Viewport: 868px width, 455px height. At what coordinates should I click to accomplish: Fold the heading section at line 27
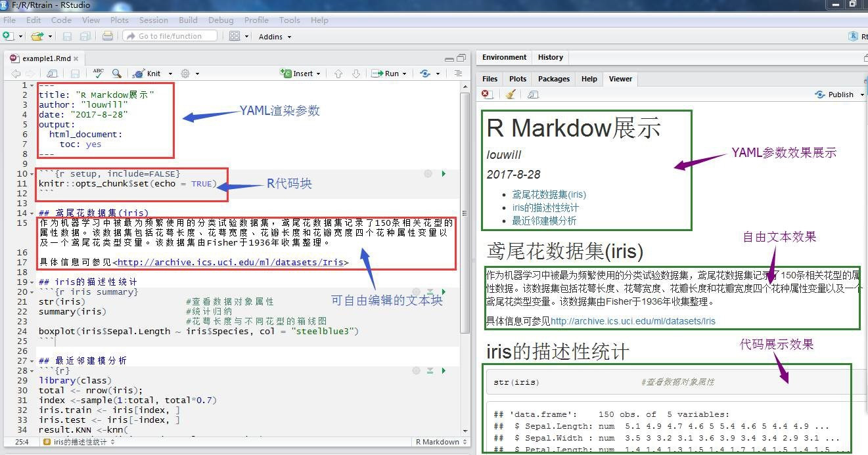pos(32,361)
